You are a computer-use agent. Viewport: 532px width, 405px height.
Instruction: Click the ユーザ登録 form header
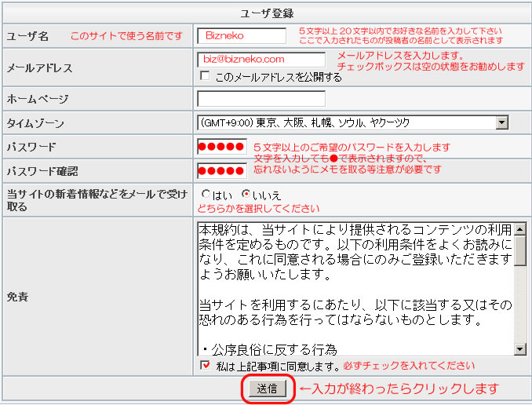[265, 13]
